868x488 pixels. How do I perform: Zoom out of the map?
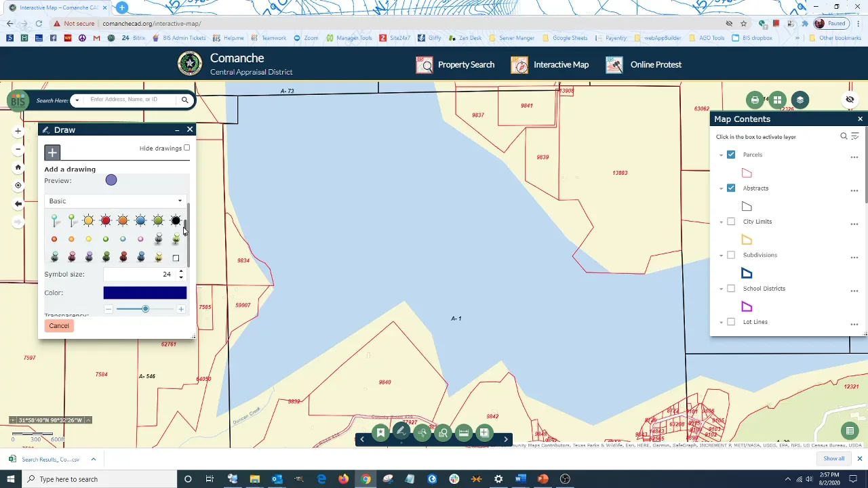click(x=18, y=149)
